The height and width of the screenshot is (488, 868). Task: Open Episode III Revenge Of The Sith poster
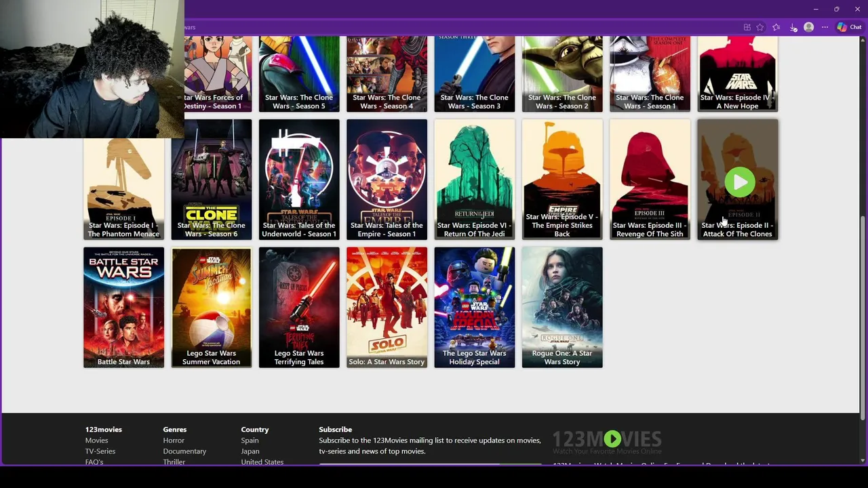coord(650,180)
